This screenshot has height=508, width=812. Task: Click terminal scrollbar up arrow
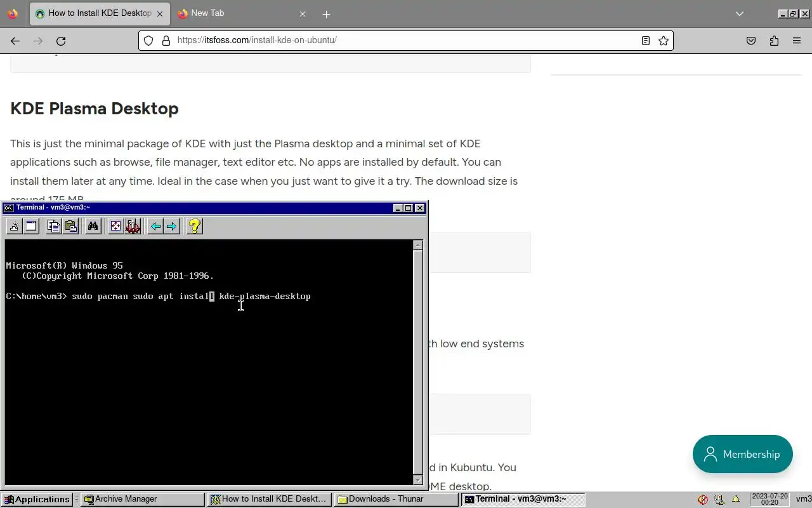(x=417, y=245)
